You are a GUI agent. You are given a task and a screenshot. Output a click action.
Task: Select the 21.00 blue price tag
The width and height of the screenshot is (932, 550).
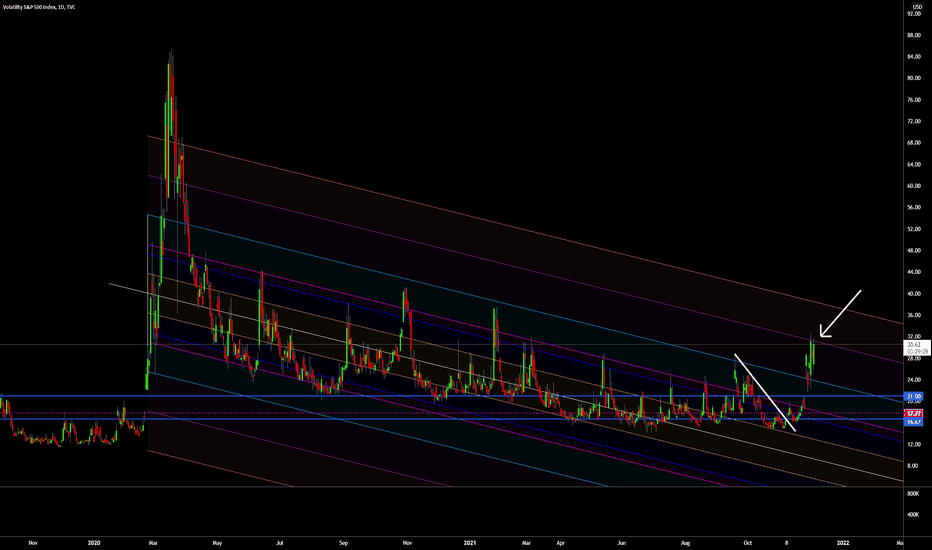914,397
